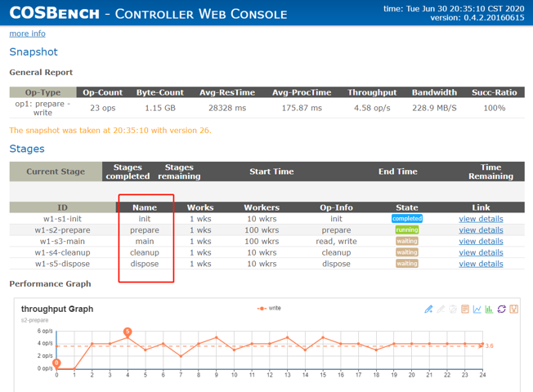Save chart as image icon
The height and width of the screenshot is (392, 533).
coord(513,309)
